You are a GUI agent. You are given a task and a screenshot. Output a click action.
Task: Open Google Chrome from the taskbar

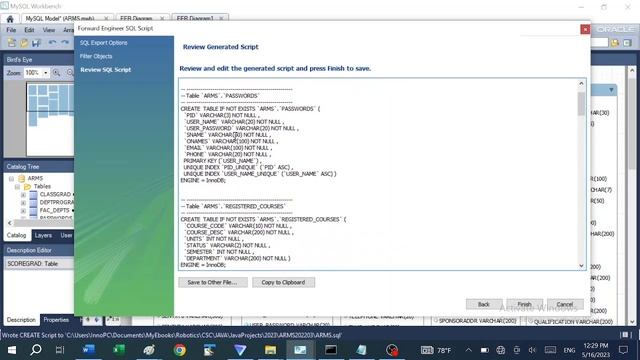(x=180, y=350)
